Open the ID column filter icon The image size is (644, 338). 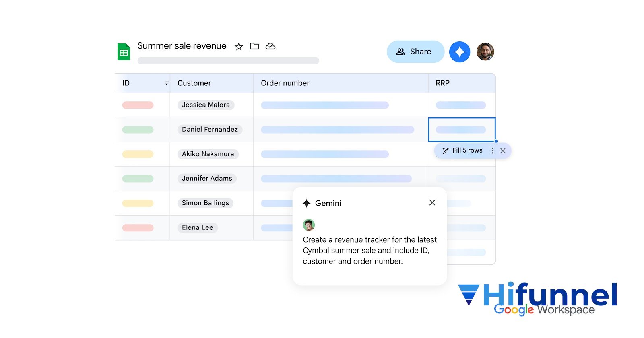[x=167, y=83]
